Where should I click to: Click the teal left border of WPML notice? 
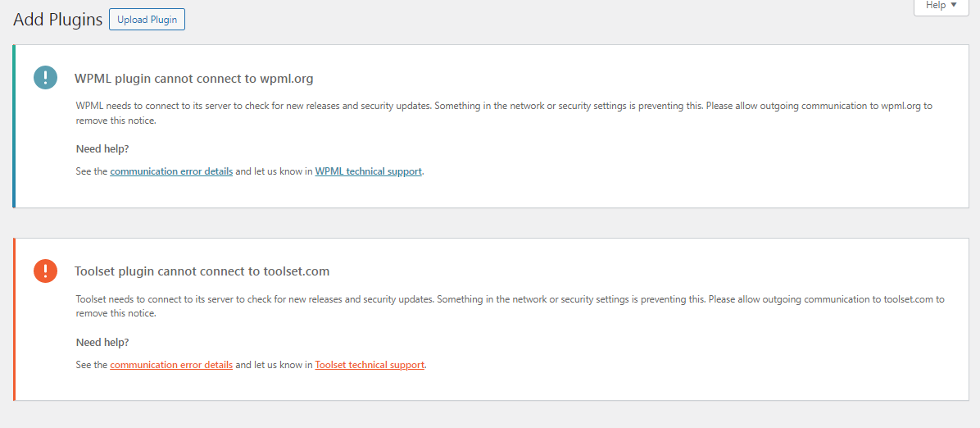point(14,125)
